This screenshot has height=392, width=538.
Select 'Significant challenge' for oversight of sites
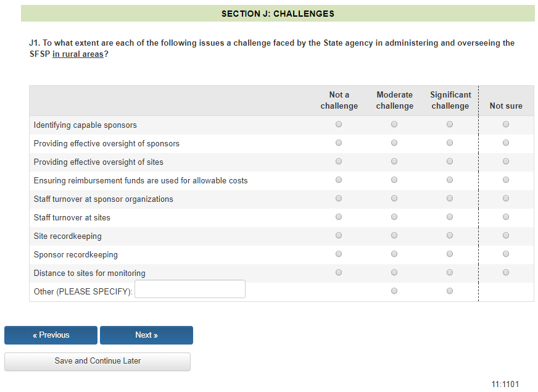[x=450, y=162]
